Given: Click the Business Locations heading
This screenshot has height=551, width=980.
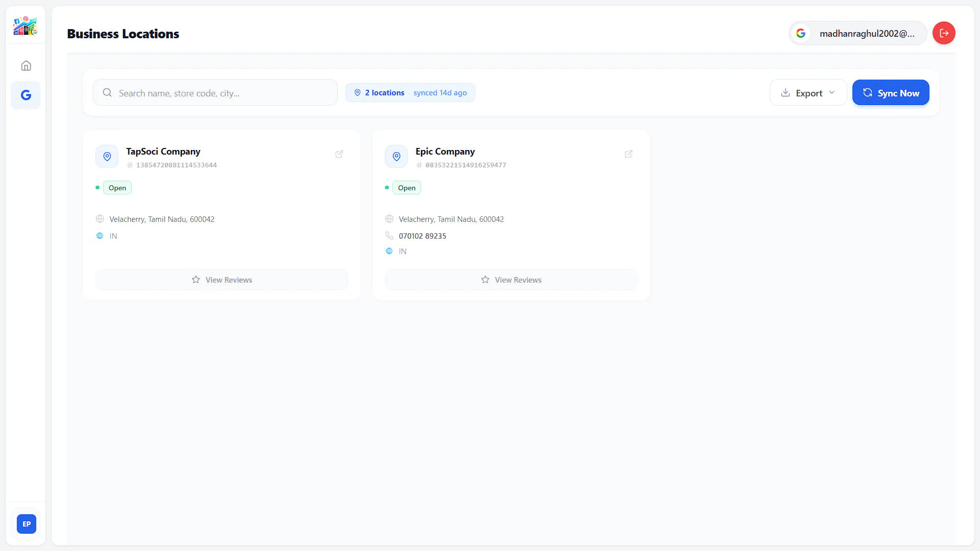Looking at the screenshot, I should [123, 34].
